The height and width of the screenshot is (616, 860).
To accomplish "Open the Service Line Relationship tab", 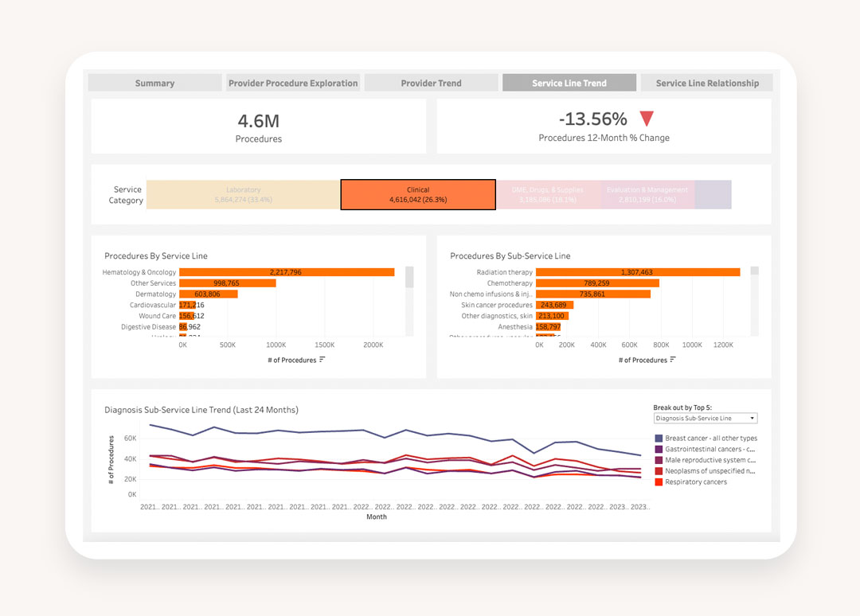I will (x=707, y=83).
